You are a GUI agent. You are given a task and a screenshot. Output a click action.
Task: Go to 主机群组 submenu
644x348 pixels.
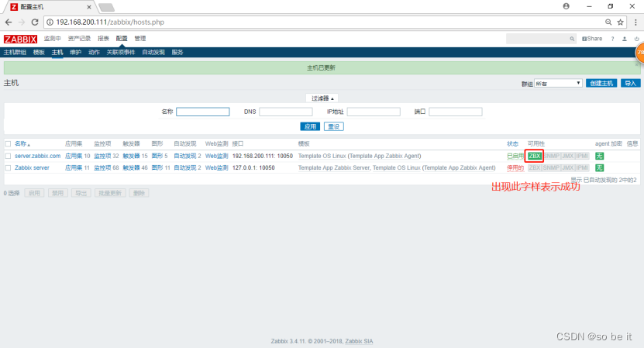pyautogui.click(x=15, y=52)
